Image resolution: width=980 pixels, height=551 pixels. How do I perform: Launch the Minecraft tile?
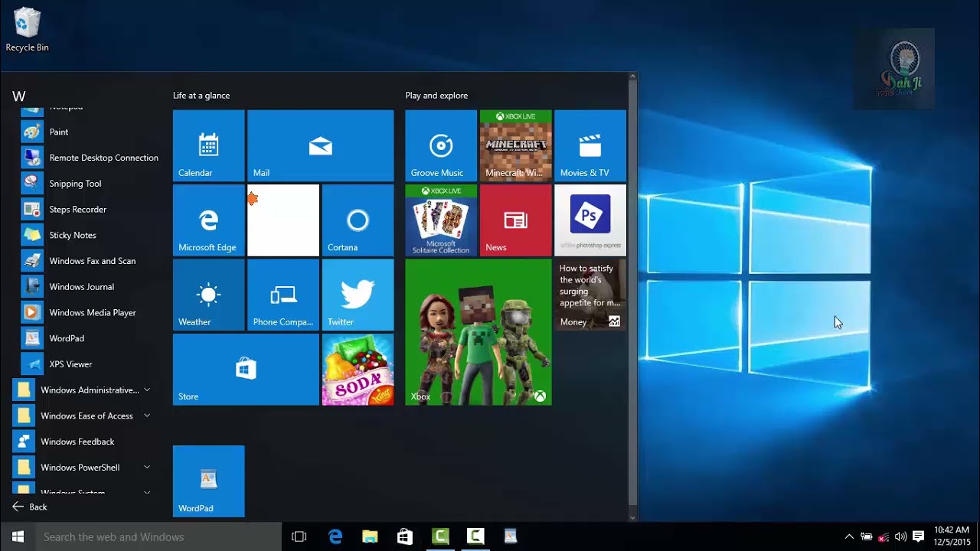pyautogui.click(x=515, y=145)
